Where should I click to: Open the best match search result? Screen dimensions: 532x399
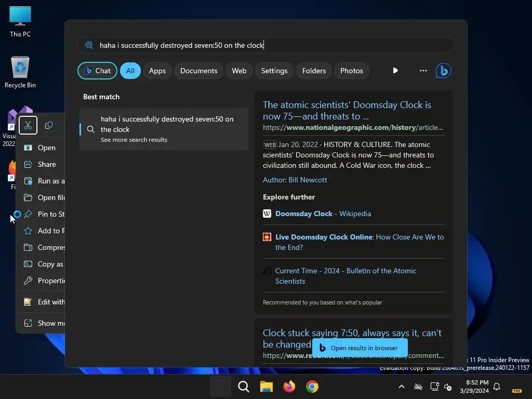pos(164,129)
